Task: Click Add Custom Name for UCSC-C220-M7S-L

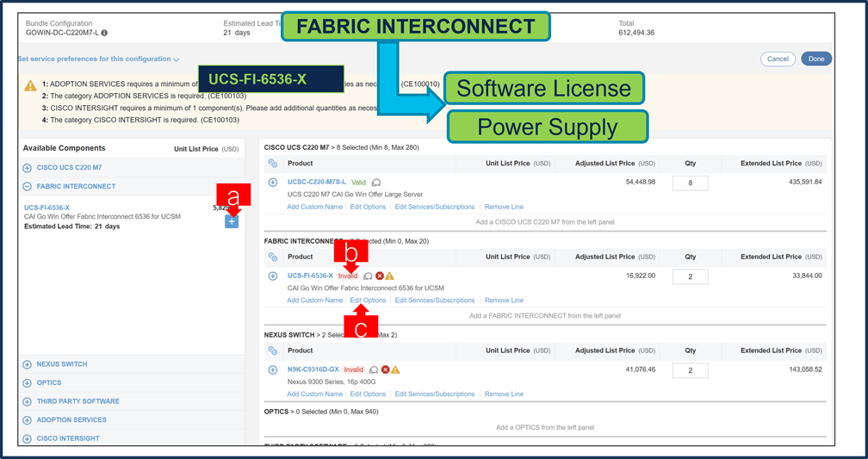Action: pyautogui.click(x=314, y=207)
